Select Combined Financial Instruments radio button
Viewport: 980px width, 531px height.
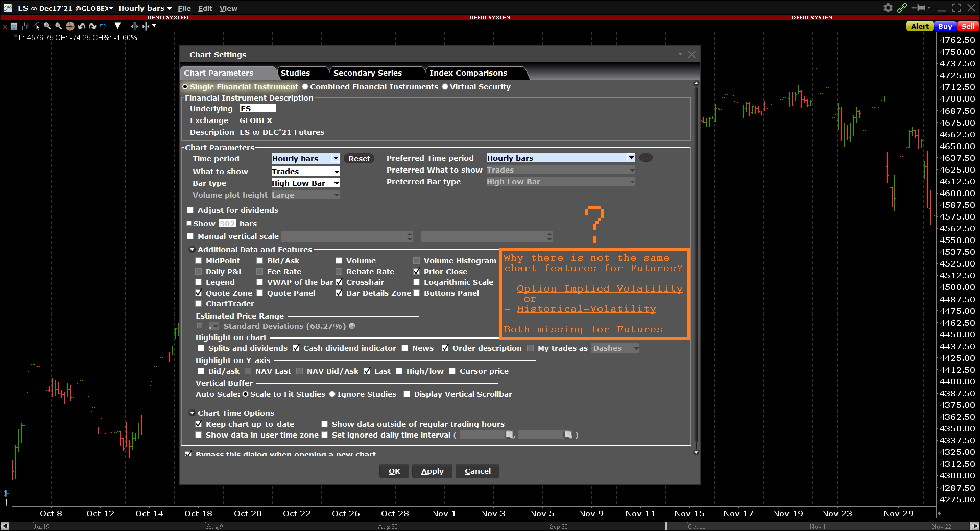(305, 86)
